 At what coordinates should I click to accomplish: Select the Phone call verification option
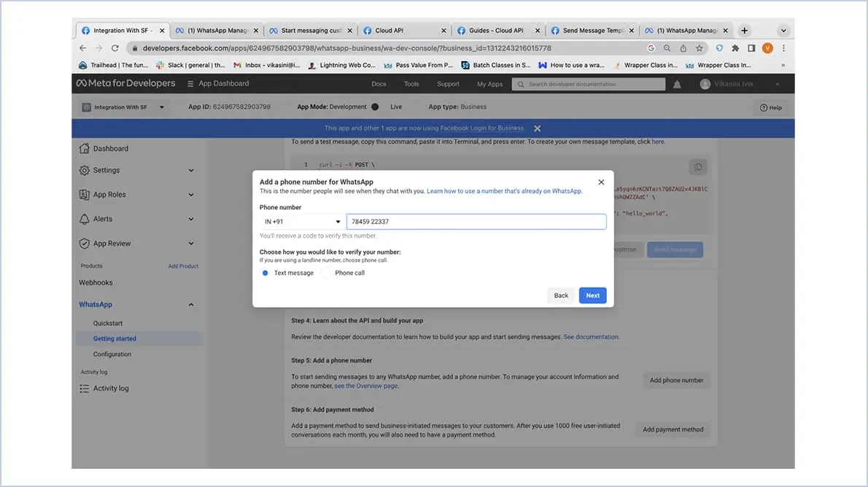(x=328, y=273)
